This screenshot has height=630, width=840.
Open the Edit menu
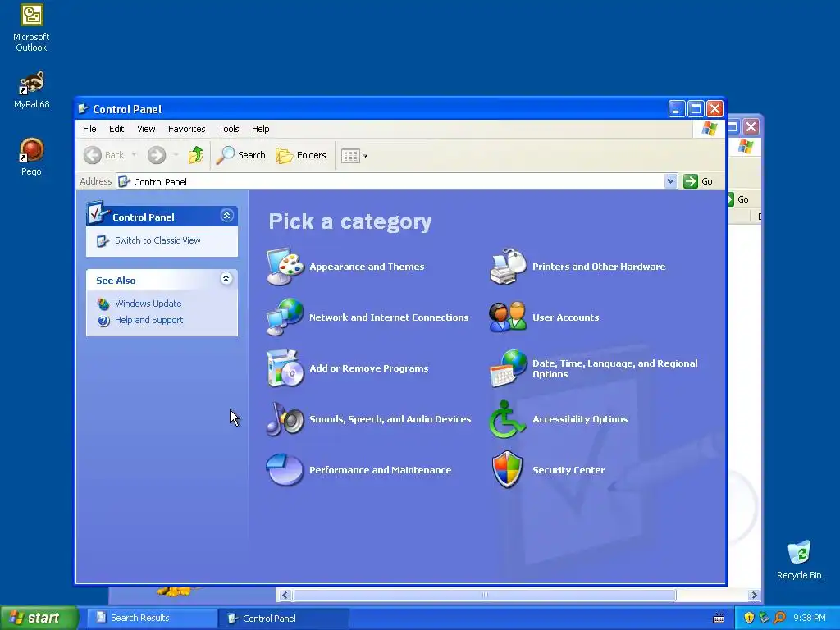(x=116, y=129)
